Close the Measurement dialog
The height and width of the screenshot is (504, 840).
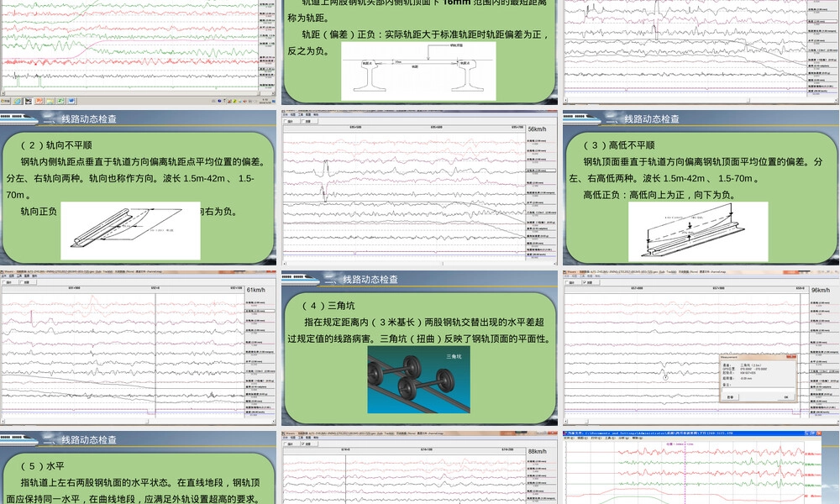pyautogui.click(x=791, y=357)
